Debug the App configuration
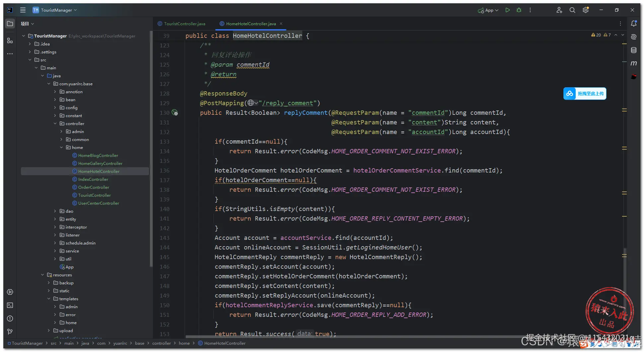Image resolution: width=644 pixels, height=352 pixels. (x=519, y=10)
